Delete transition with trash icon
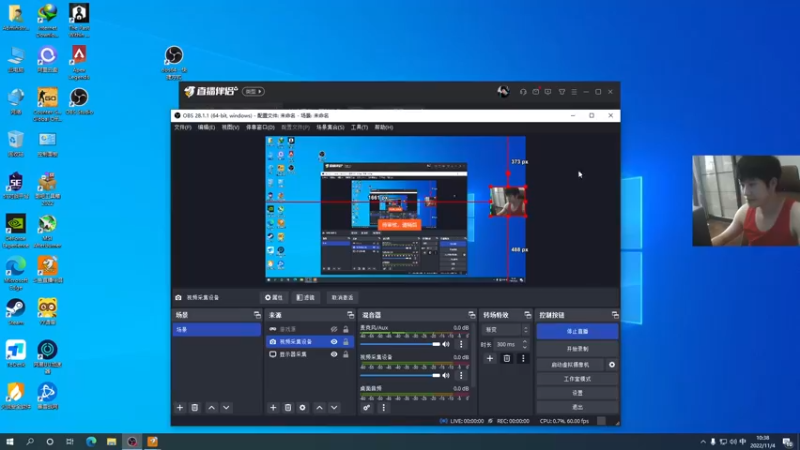The width and height of the screenshot is (800, 450). pyautogui.click(x=507, y=359)
